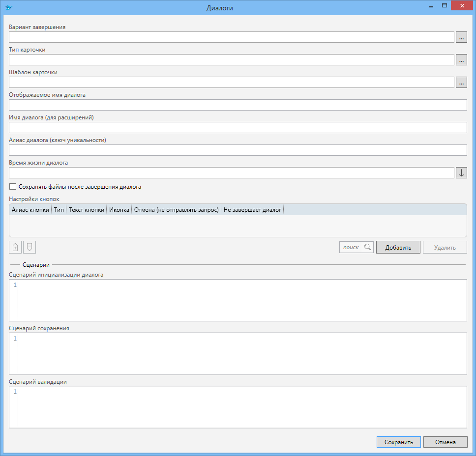Click the move row up icon
Viewport: 476px width, 456px height.
(15, 247)
